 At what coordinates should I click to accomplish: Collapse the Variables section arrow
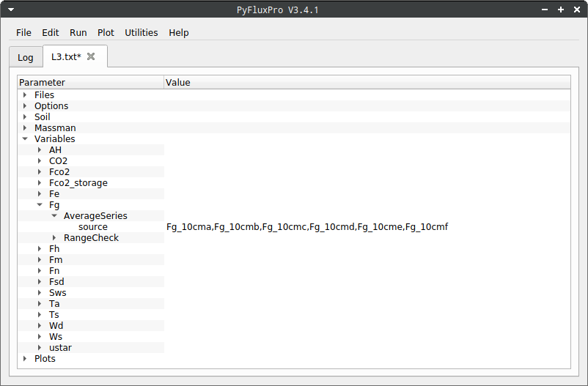(25, 138)
